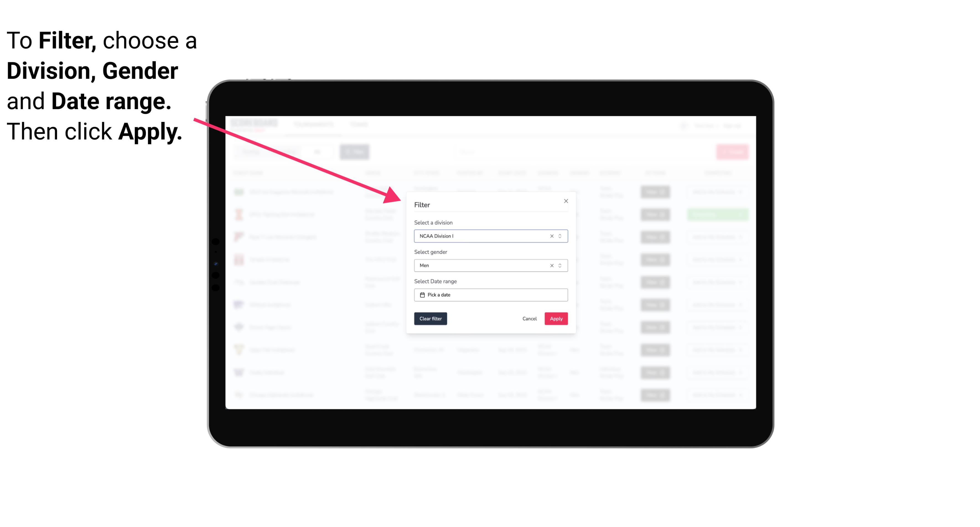This screenshot has height=527, width=980.
Task: Click the calendar/date picker icon
Action: coord(421,295)
